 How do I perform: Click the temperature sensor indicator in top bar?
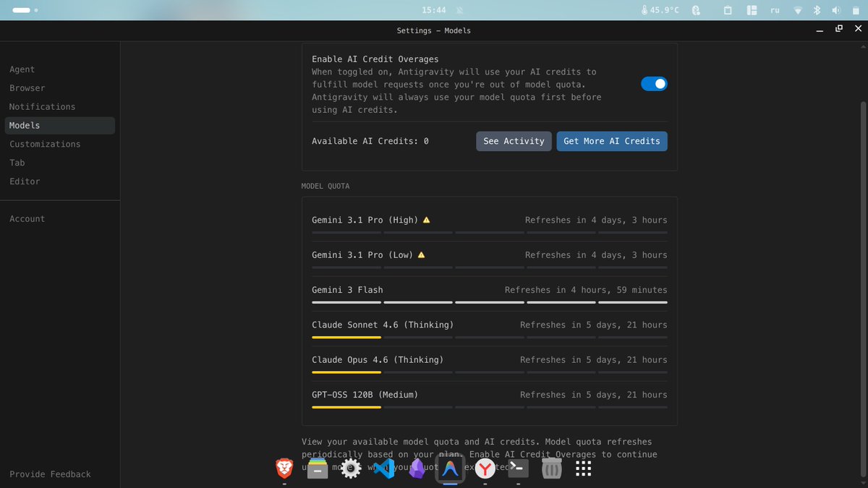pyautogui.click(x=660, y=10)
